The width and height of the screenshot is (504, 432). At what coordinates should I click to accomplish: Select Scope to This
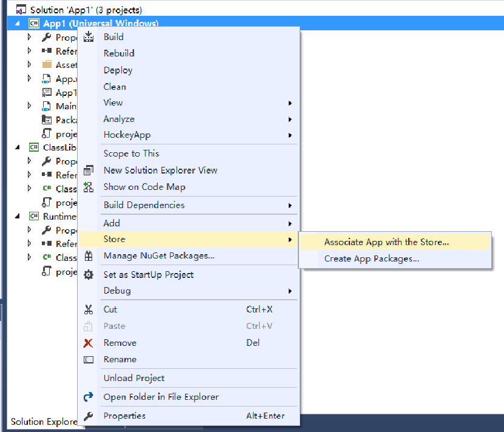coord(190,154)
